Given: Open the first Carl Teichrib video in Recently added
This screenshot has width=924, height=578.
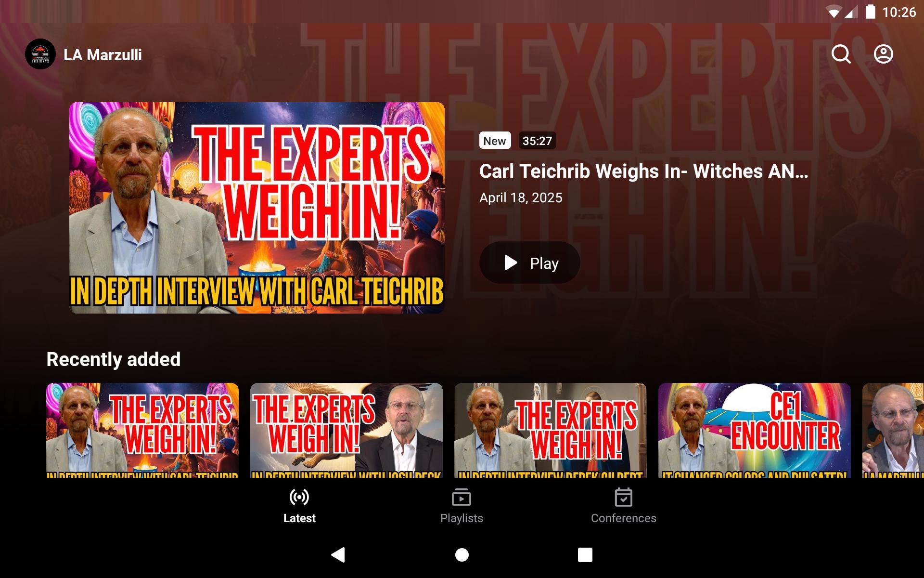Looking at the screenshot, I should coord(142,430).
